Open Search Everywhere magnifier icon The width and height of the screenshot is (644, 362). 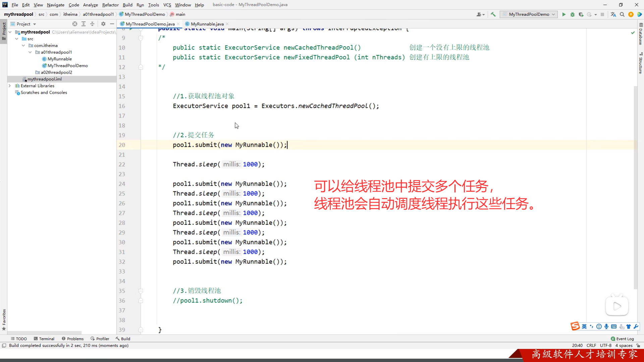click(622, 14)
